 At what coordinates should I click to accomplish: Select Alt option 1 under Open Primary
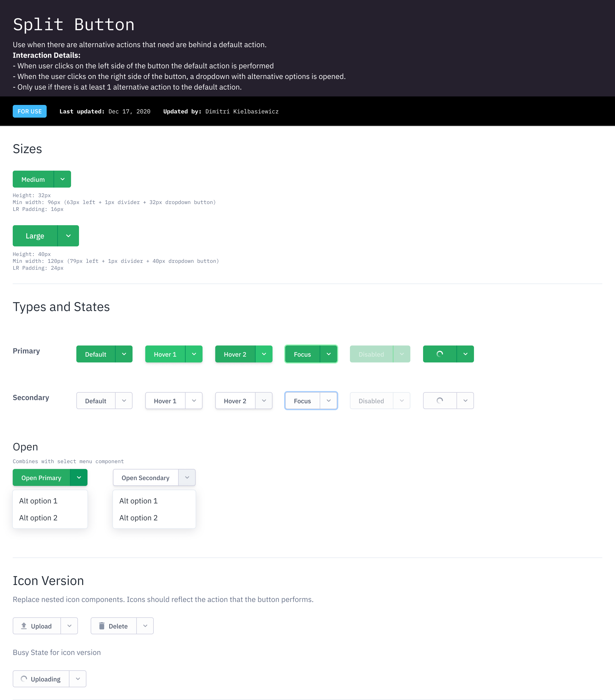38,501
